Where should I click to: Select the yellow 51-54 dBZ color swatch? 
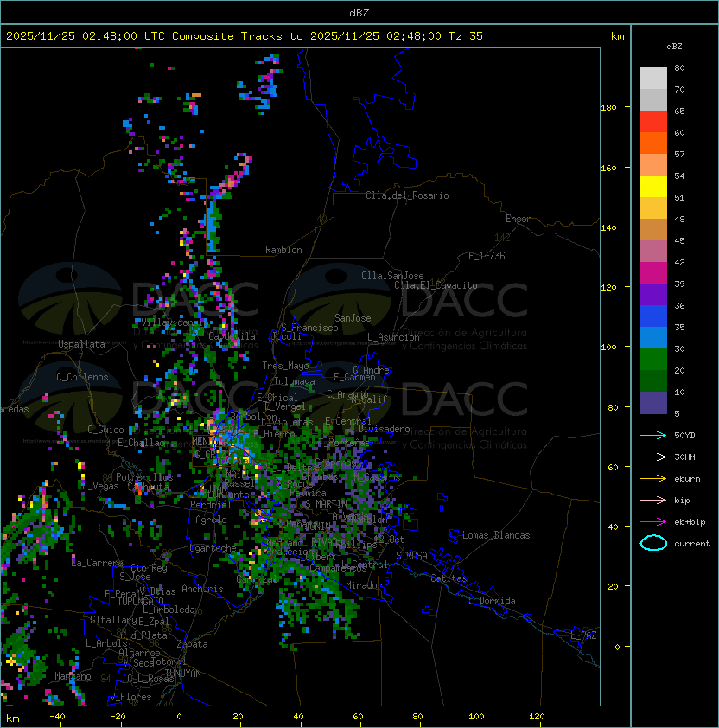coord(653,187)
